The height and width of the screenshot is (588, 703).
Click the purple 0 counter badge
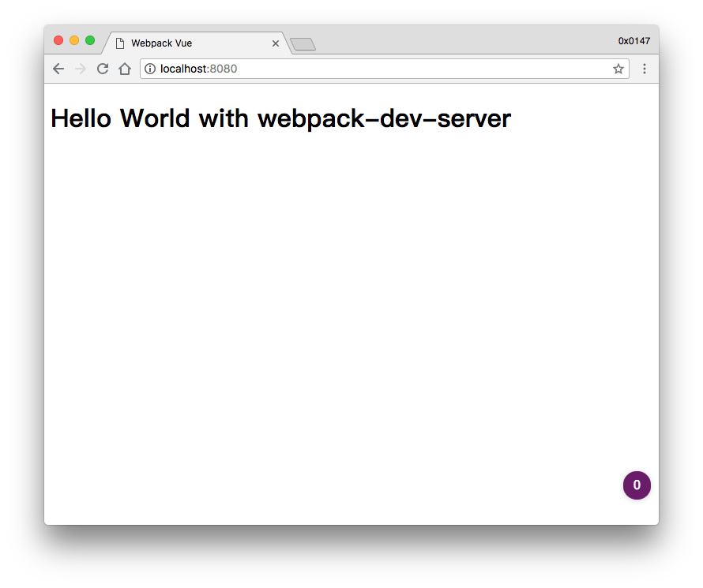click(637, 485)
